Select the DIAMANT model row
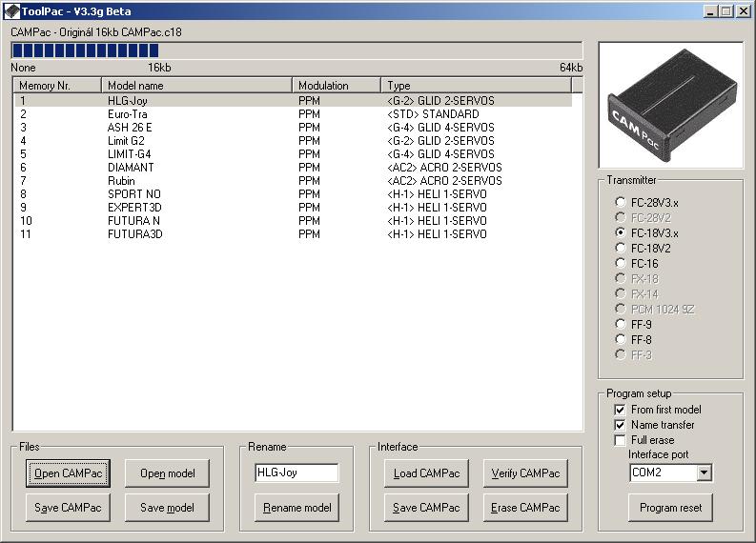This screenshot has width=756, height=543. (293, 168)
